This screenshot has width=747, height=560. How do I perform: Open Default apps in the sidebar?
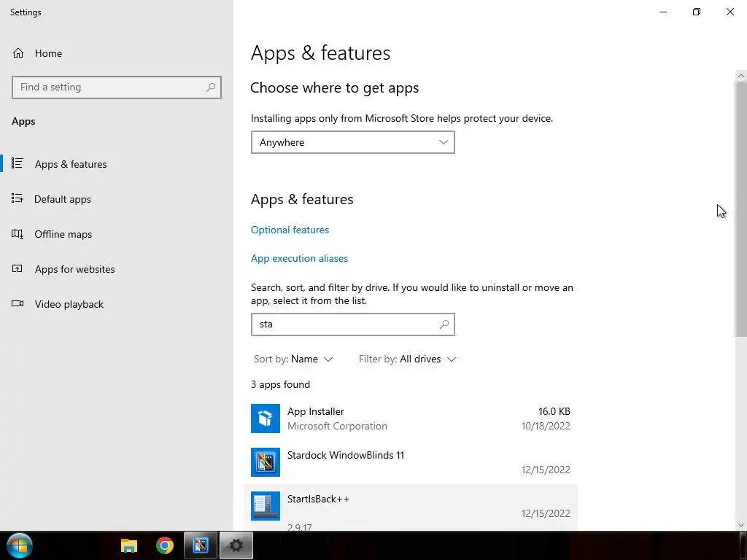(63, 199)
